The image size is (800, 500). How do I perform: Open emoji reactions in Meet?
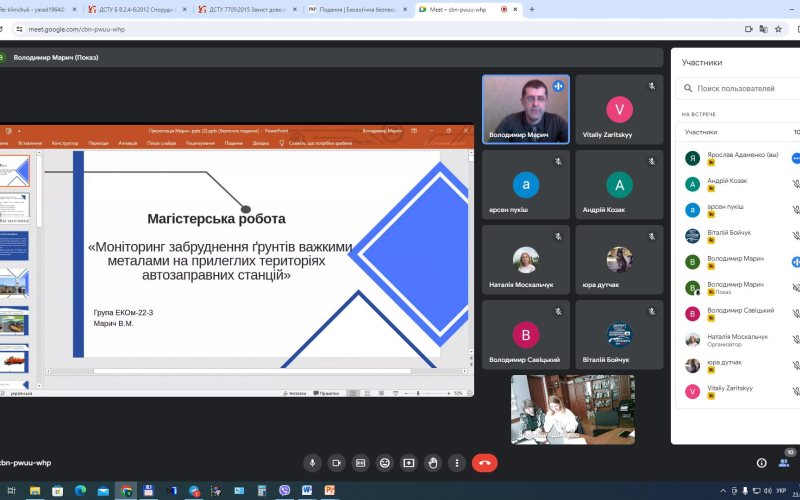tap(385, 463)
